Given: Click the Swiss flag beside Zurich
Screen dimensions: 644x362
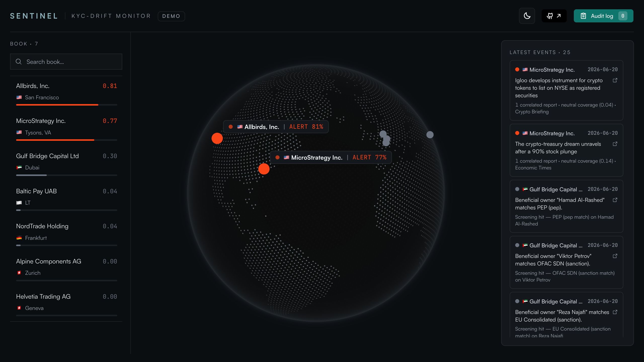Looking at the screenshot, I should point(19,273).
